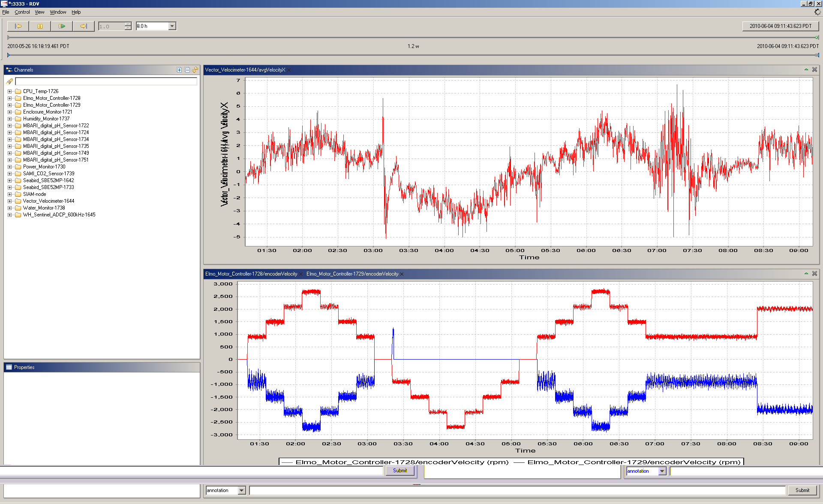Expand the Elmo_Motor_Controller-1729 node
Image resolution: width=823 pixels, height=504 pixels.
[x=9, y=105]
